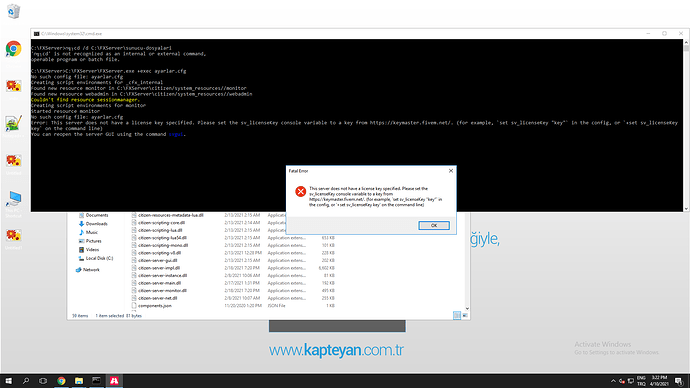690x388 pixels.
Task: Switch to the cmd window taskbar icon
Action: pyautogui.click(x=96, y=381)
